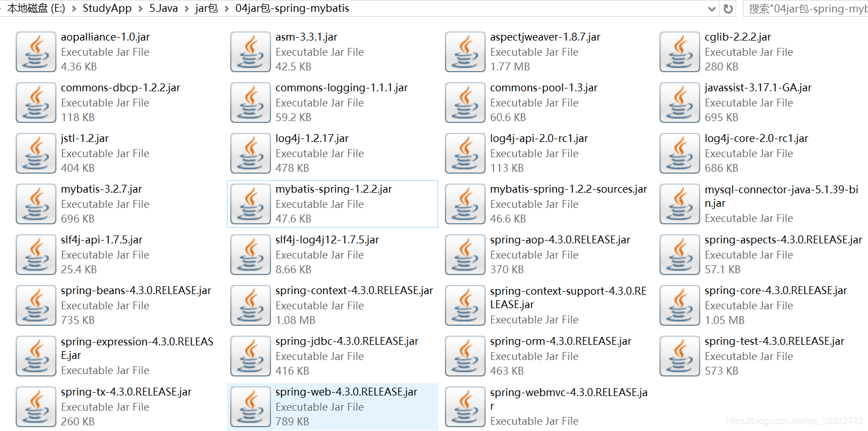
Task: Expand the chevron after 5.Java
Action: 186,8
